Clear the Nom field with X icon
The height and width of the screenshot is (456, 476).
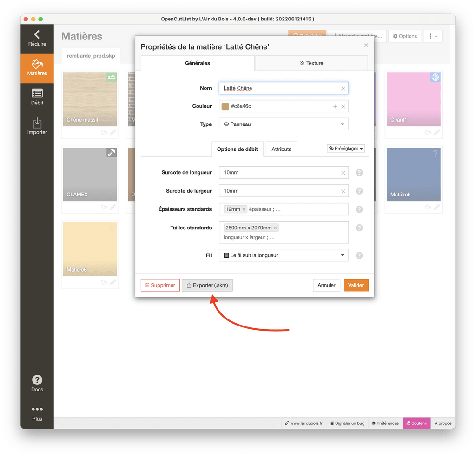tap(343, 89)
